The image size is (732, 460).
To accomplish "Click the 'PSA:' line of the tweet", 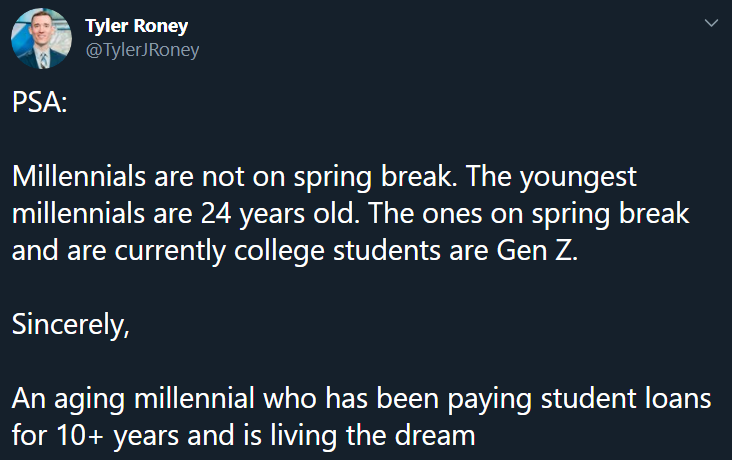I will [40, 102].
